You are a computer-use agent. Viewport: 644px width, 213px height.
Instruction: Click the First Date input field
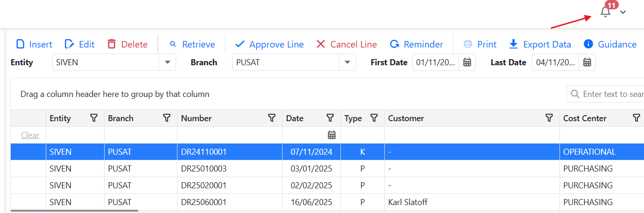(x=436, y=62)
